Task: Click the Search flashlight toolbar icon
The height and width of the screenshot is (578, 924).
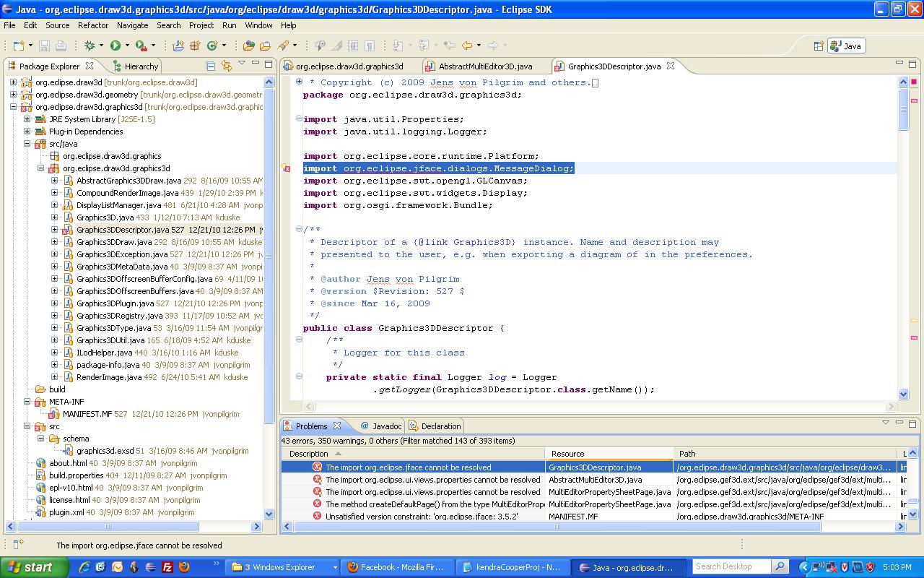Action: tap(283, 46)
